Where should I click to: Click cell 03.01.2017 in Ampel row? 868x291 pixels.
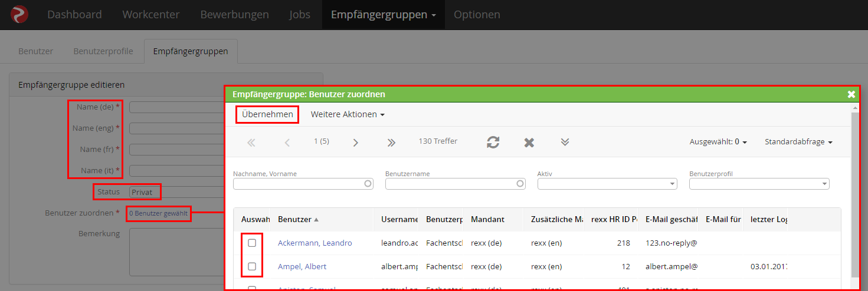pos(768,266)
